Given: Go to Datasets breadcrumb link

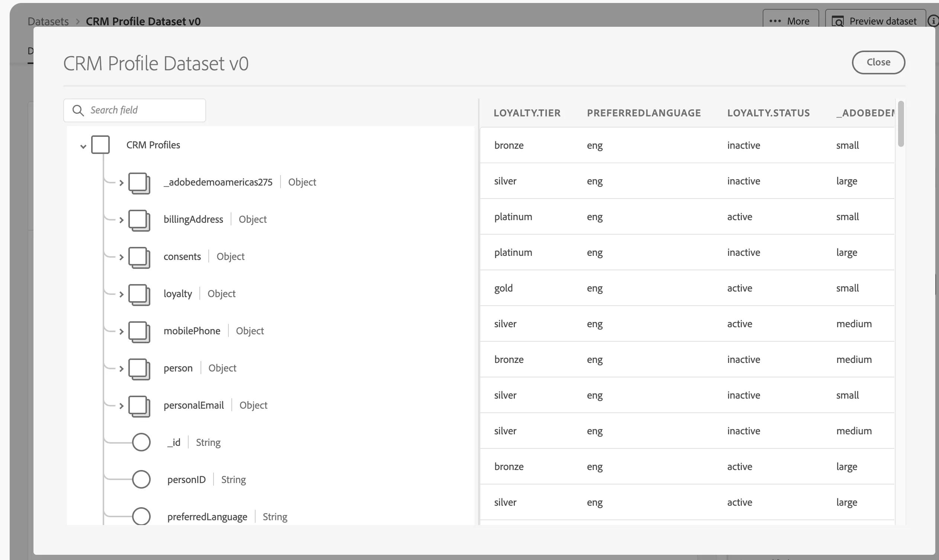Looking at the screenshot, I should coord(48,22).
